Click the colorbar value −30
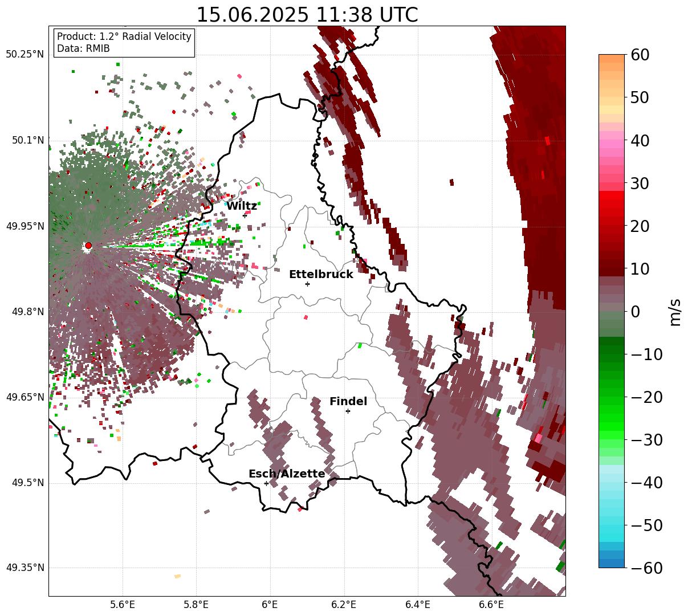This screenshot has height=616, width=688. (x=646, y=440)
